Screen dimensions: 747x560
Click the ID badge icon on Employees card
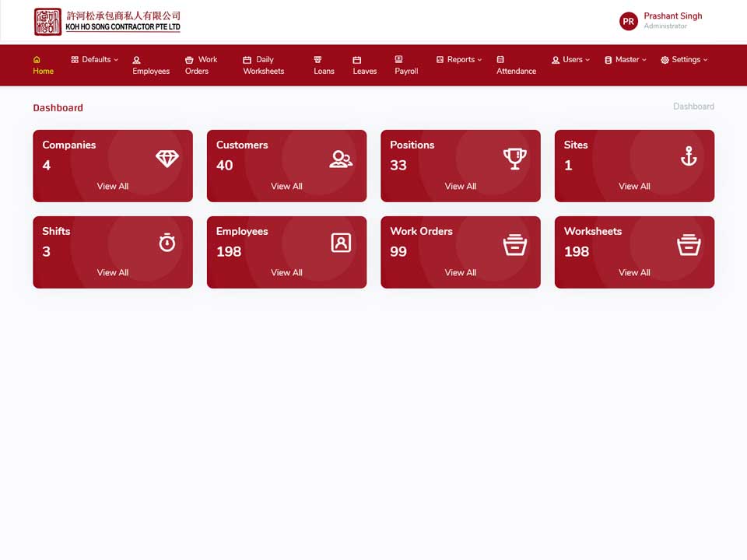[341, 243]
